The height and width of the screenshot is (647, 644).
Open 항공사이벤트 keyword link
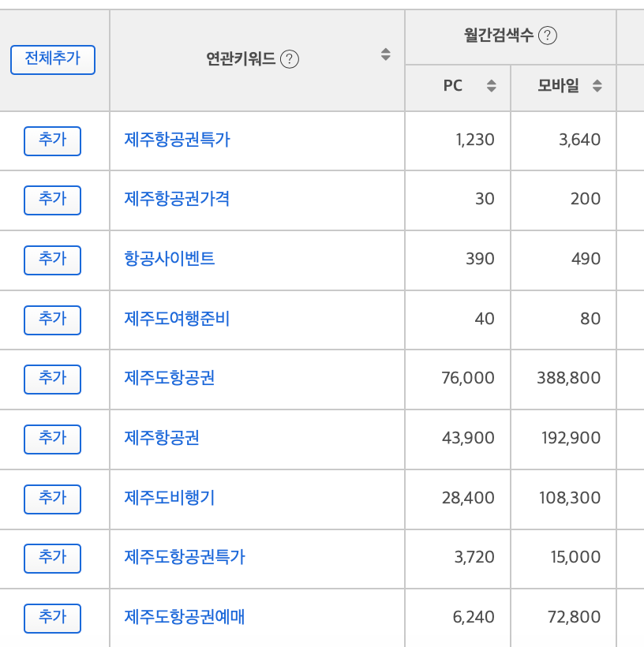(x=170, y=259)
